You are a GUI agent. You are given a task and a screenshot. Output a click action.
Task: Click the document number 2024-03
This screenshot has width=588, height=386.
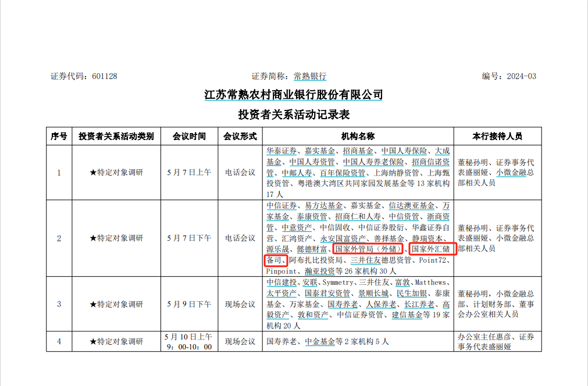(x=521, y=77)
